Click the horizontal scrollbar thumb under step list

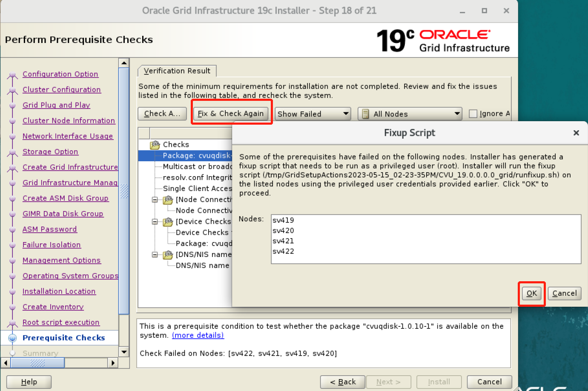[37, 363]
